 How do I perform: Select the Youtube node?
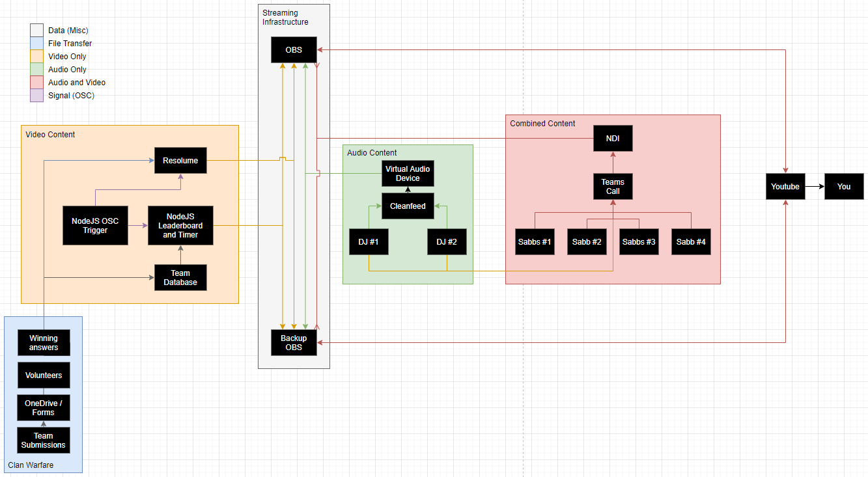(x=785, y=187)
